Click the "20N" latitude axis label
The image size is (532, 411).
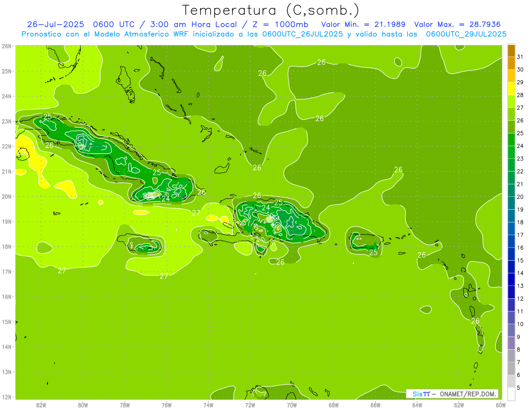pyautogui.click(x=6, y=196)
